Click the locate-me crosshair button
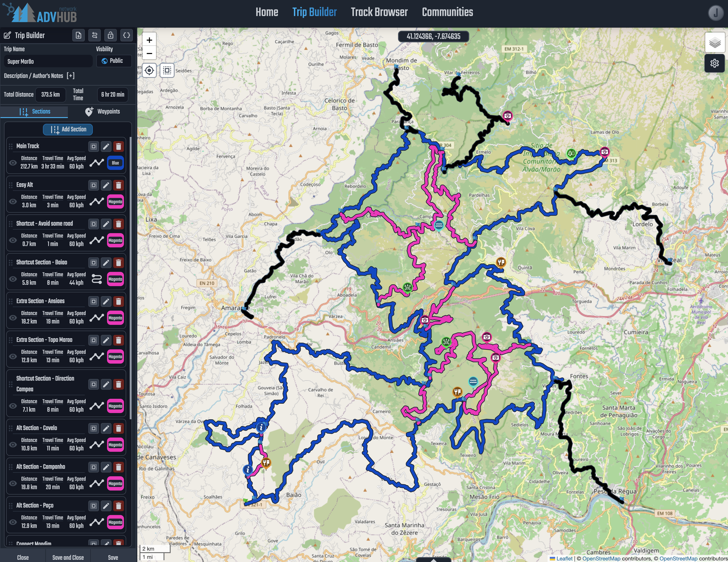The image size is (728, 562). click(149, 71)
